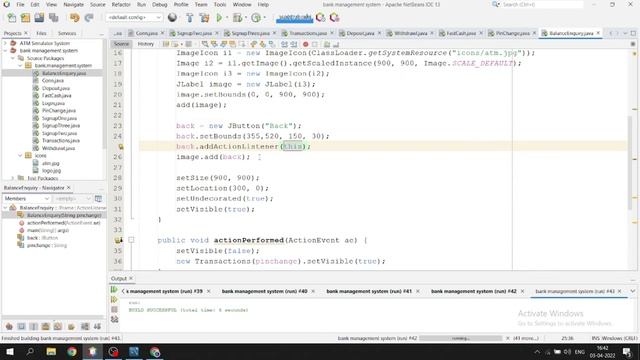
Task: Open File Explorer from the taskbar
Action: (x=51, y=351)
